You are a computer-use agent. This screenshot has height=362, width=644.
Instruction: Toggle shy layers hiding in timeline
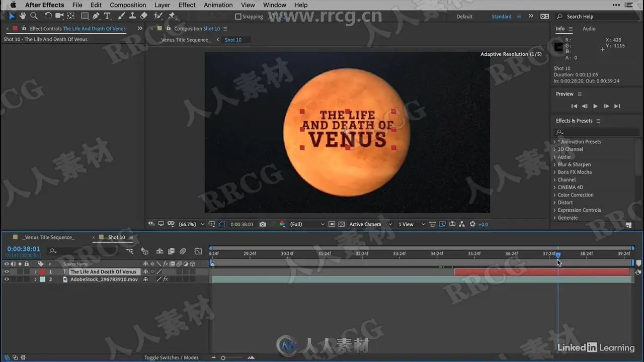[x=159, y=251]
